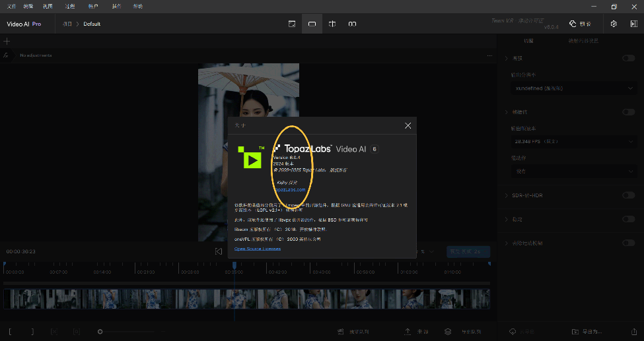Click the Topaz Labs brand logo in dialog
644x341 pixels.
coord(303,148)
